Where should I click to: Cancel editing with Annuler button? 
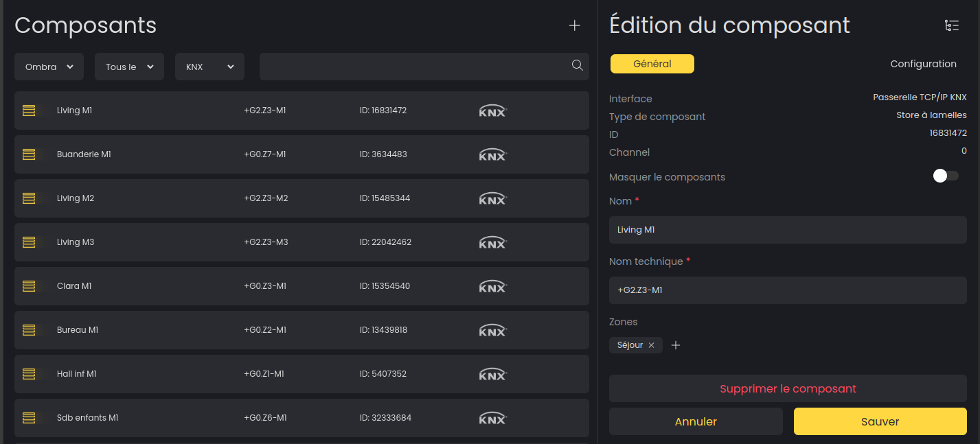click(x=696, y=421)
